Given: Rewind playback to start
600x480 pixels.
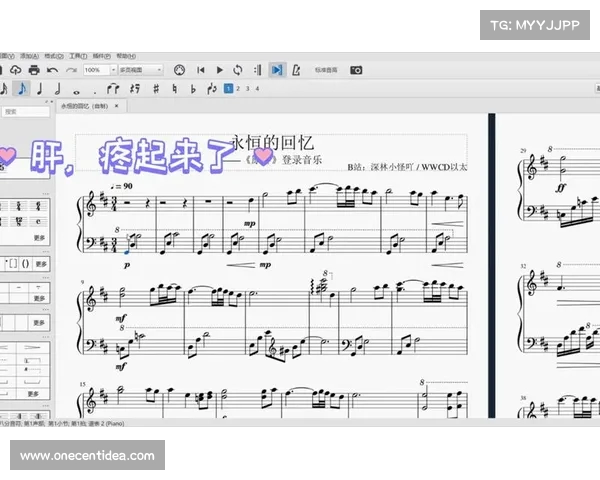Looking at the screenshot, I should coord(201,70).
